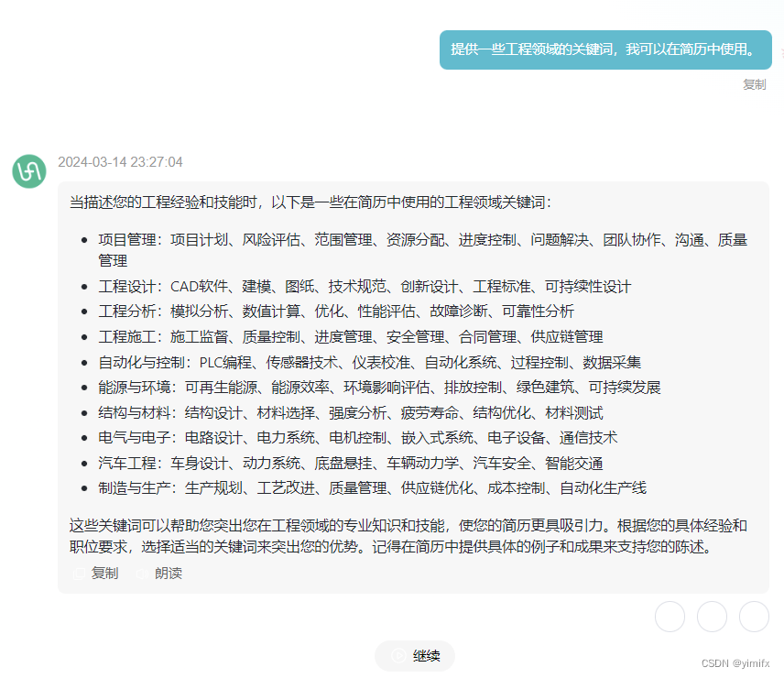This screenshot has width=784, height=678.
Task: Copy the user message via 复制 under the bubble
Action: click(x=754, y=84)
